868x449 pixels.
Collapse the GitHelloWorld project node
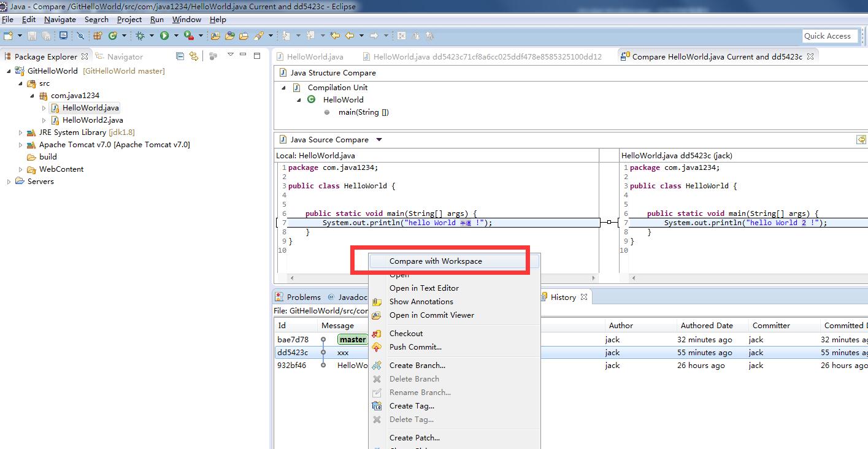9,71
